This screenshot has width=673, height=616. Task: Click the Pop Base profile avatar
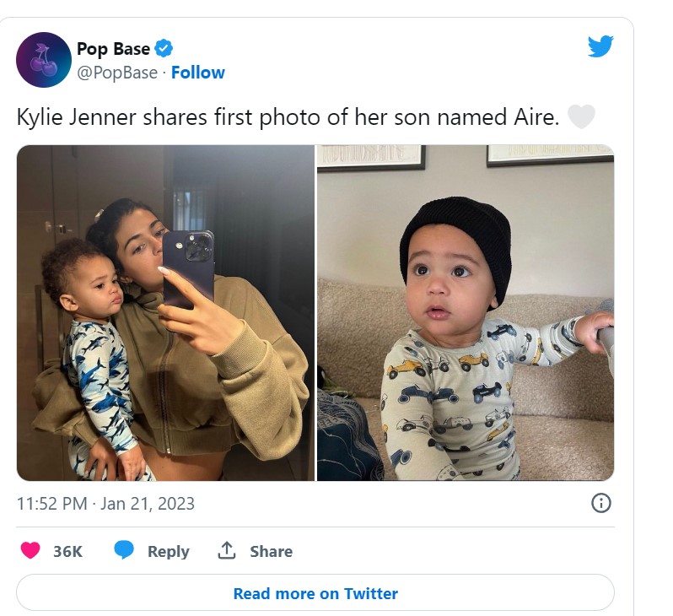point(44,60)
